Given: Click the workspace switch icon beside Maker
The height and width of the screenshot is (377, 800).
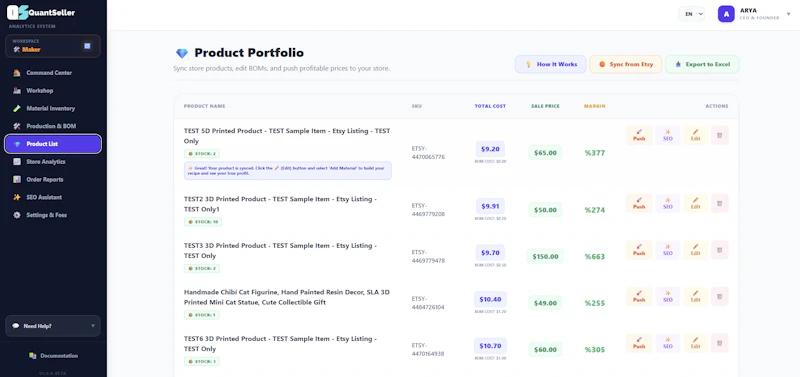Looking at the screenshot, I should pos(87,46).
